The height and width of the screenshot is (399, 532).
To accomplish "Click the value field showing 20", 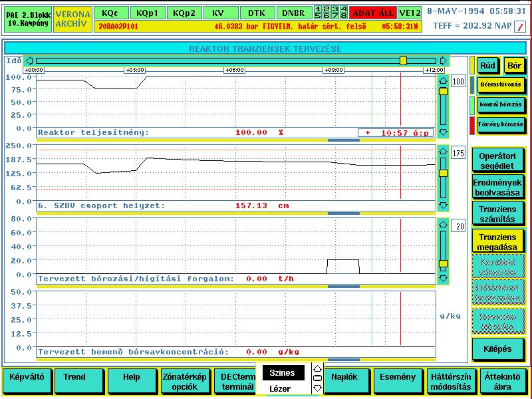I will click(x=458, y=226).
